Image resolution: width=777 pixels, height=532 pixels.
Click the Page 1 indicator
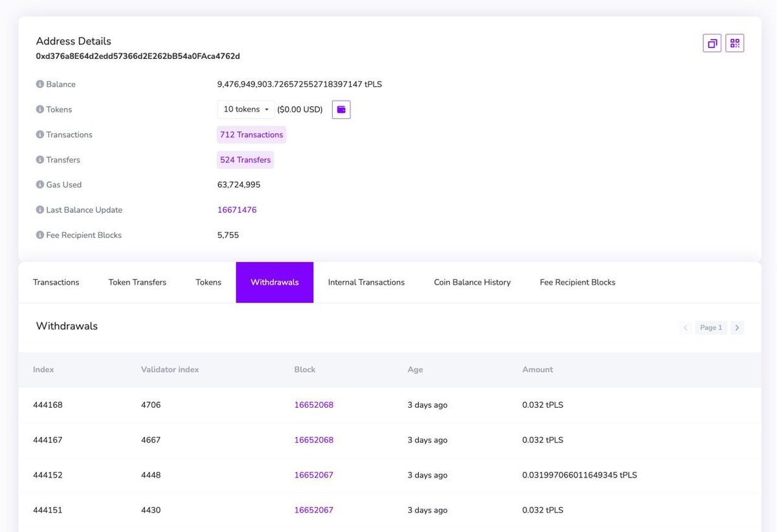tap(710, 327)
